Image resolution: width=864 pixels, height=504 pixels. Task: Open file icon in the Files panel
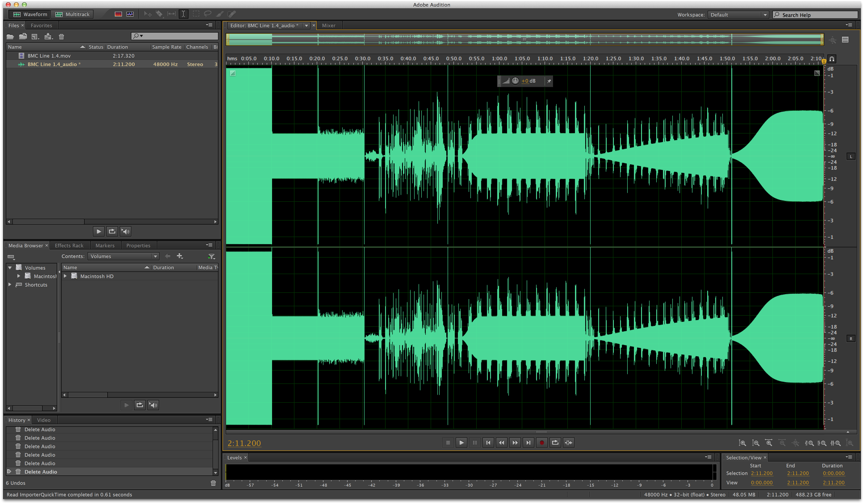(x=10, y=37)
